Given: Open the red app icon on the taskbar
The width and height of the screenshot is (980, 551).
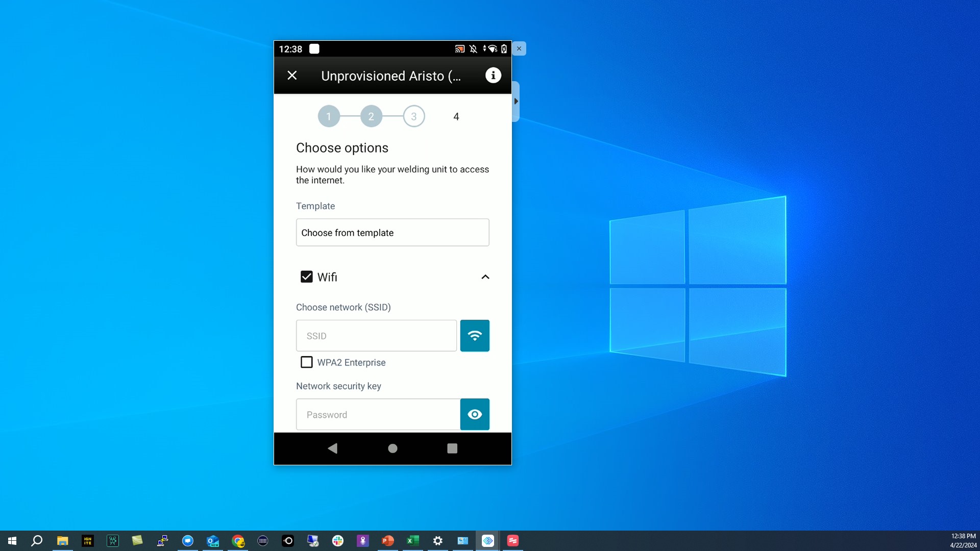Looking at the screenshot, I should point(513,541).
